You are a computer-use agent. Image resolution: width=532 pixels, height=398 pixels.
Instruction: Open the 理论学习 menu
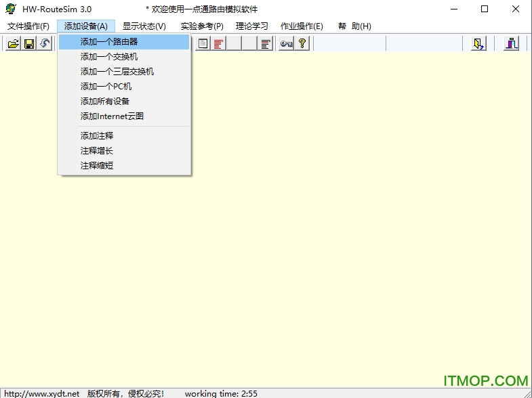251,26
